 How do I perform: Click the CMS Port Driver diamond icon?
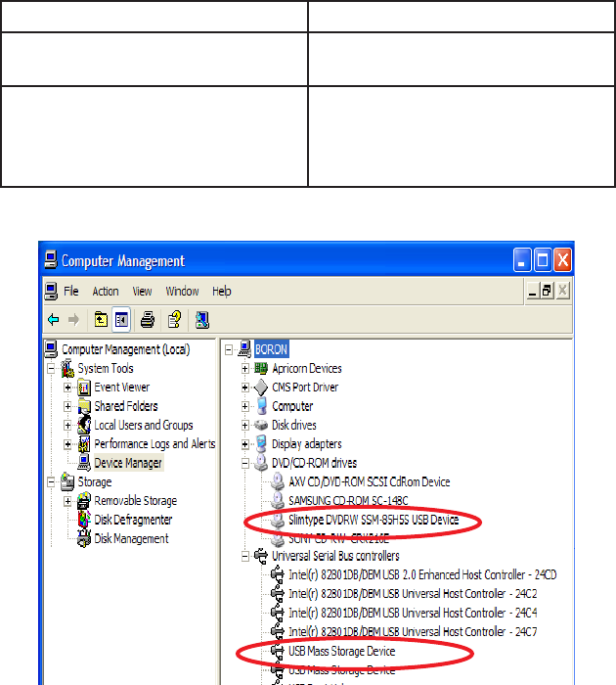coord(261,388)
